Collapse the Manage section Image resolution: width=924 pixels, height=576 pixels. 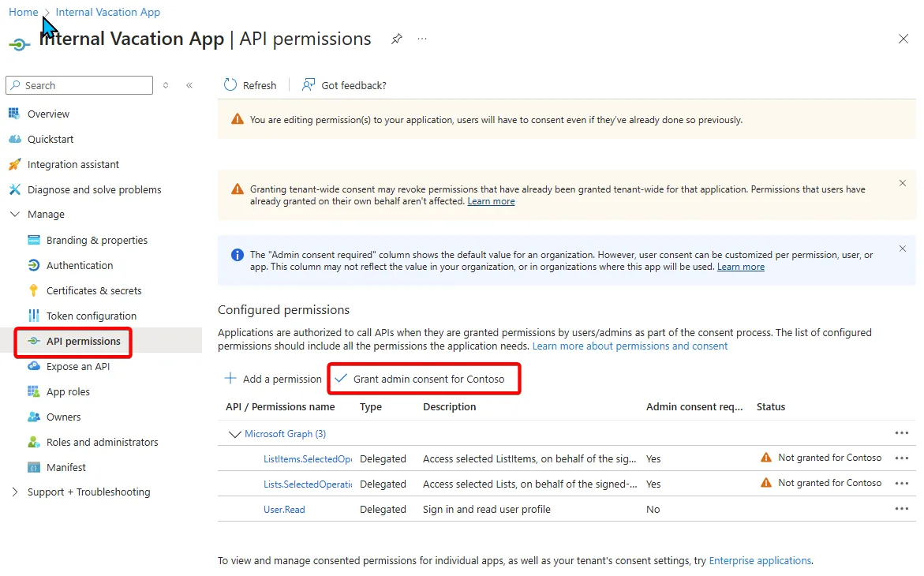(15, 214)
